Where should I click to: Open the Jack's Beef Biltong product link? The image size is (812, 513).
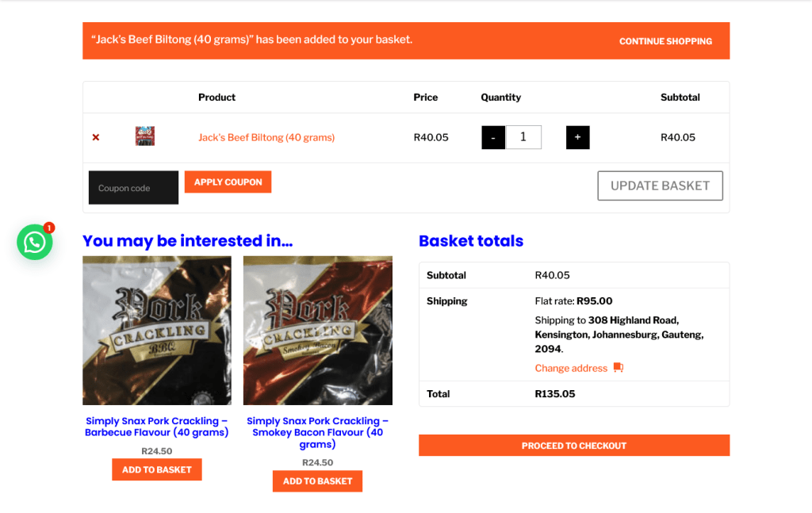[266, 137]
